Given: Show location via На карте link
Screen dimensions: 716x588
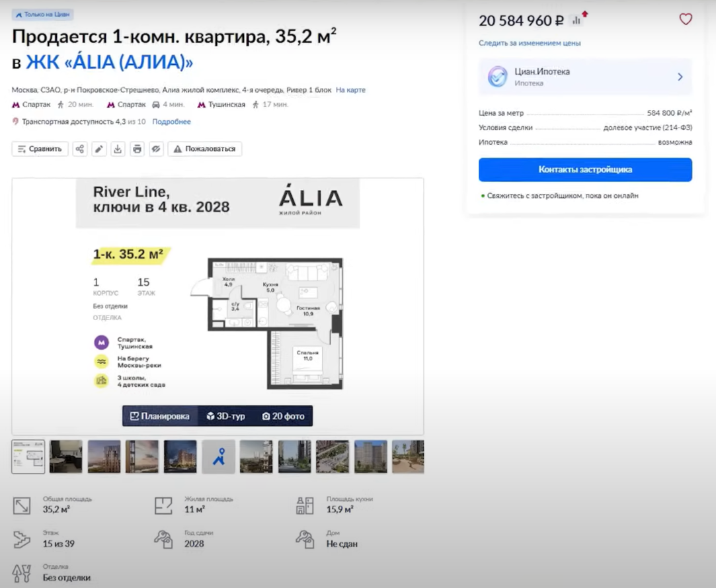Looking at the screenshot, I should (x=350, y=90).
